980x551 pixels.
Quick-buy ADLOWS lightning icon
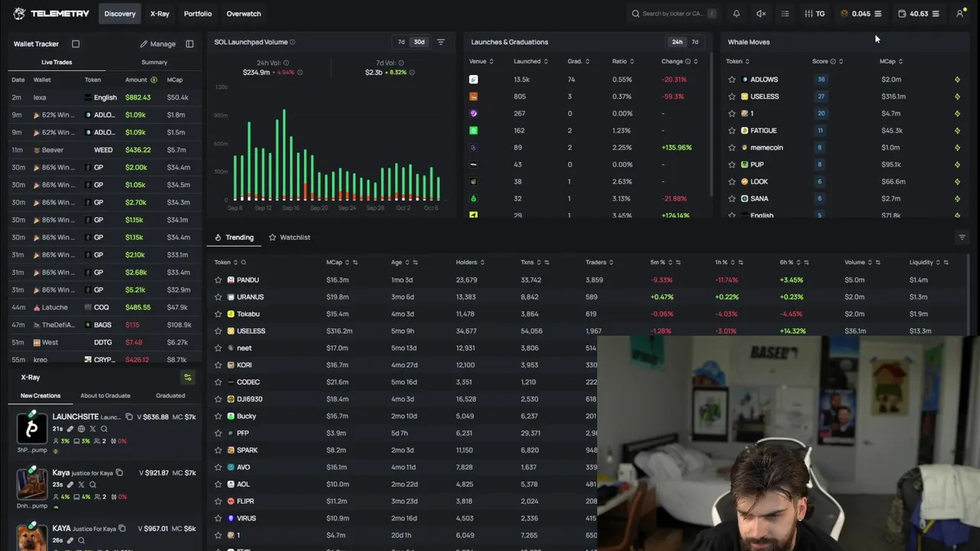pos(957,80)
